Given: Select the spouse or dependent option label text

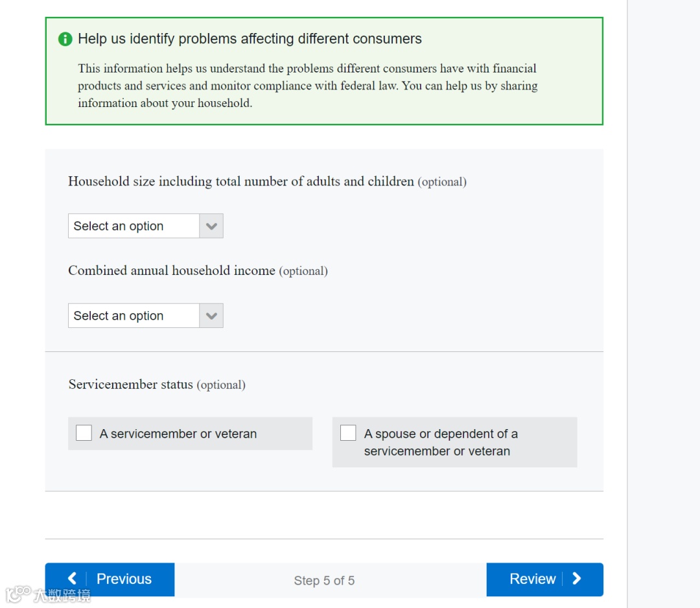Looking at the screenshot, I should click(x=441, y=442).
